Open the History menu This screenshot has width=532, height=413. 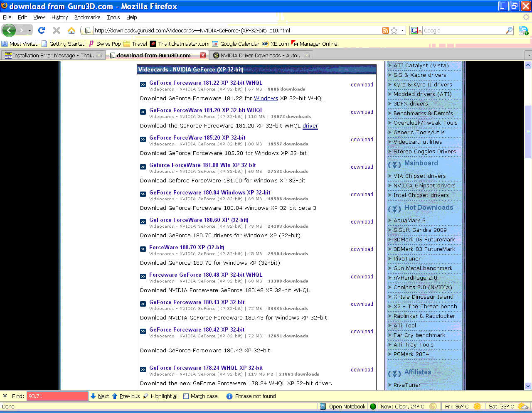[x=59, y=17]
